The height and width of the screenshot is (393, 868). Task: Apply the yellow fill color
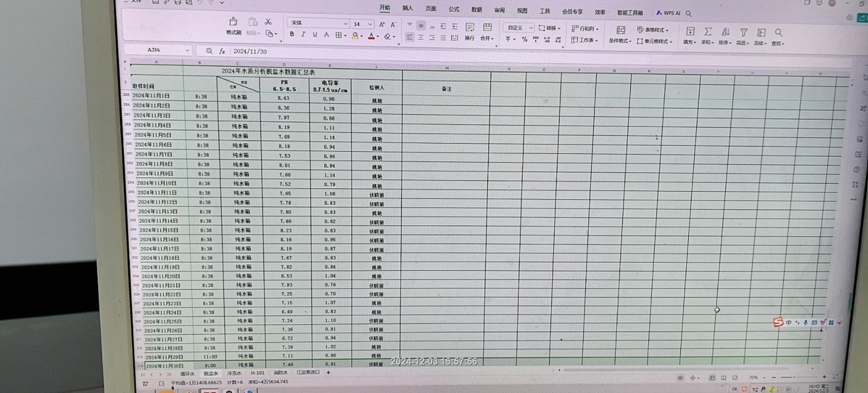coord(355,35)
